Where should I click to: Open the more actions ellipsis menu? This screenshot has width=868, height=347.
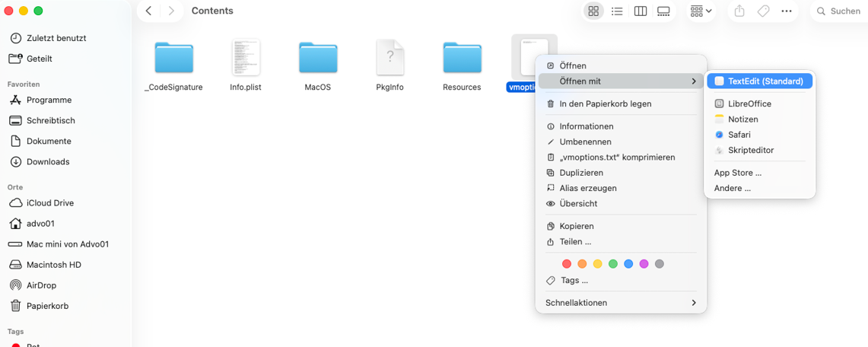(787, 11)
